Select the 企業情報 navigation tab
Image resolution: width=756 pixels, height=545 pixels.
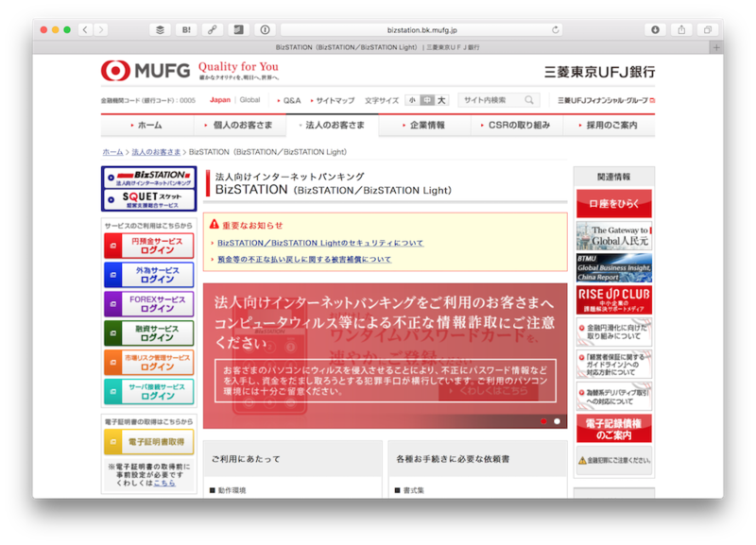click(x=424, y=126)
